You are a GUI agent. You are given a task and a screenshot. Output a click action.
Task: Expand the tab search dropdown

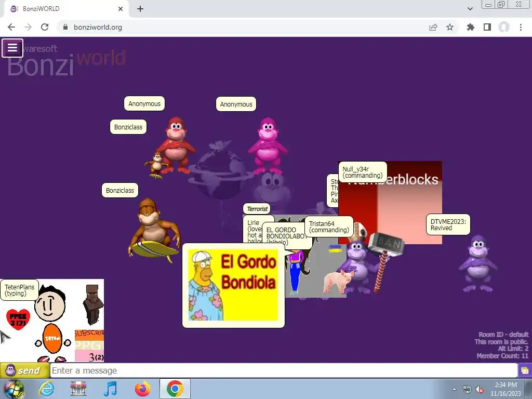tap(470, 9)
